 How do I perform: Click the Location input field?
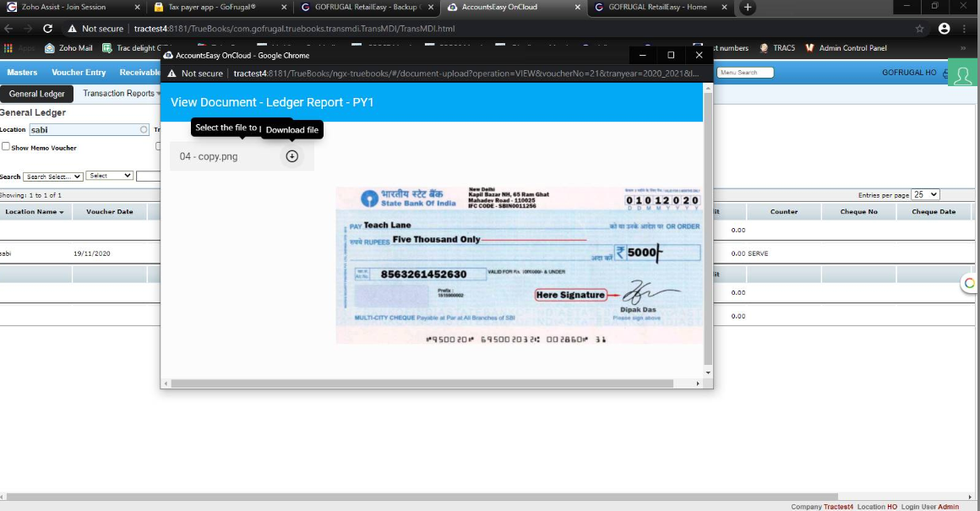click(89, 130)
